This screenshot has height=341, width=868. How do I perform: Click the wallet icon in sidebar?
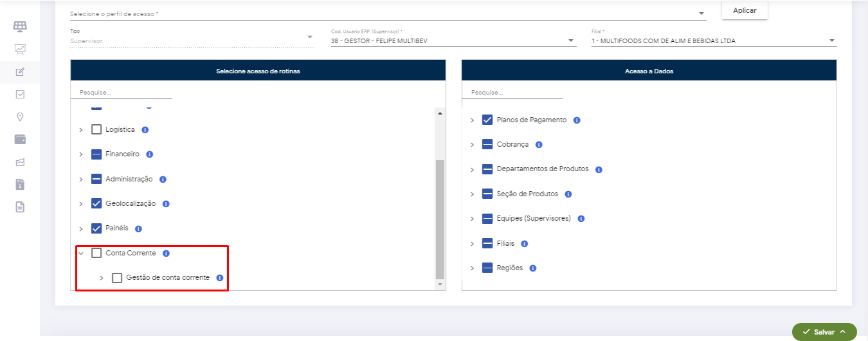[x=20, y=139]
